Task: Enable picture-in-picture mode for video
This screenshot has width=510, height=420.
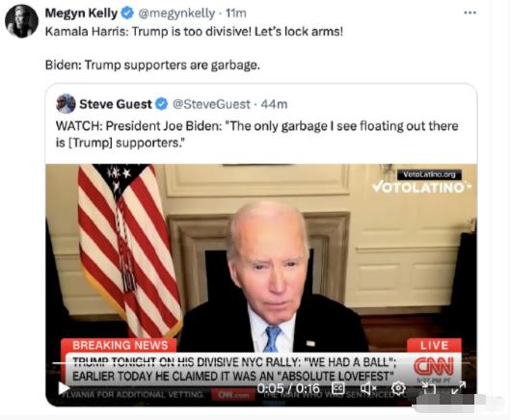Action: 429,388
